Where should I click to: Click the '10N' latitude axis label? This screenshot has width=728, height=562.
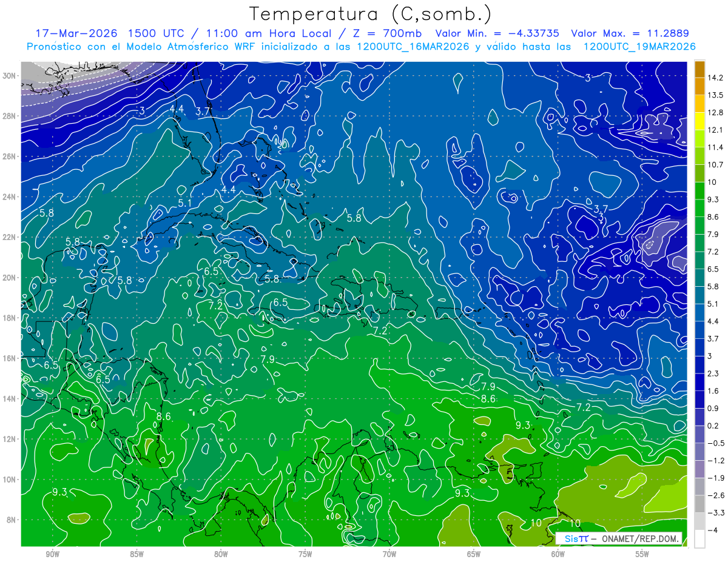coord(9,480)
